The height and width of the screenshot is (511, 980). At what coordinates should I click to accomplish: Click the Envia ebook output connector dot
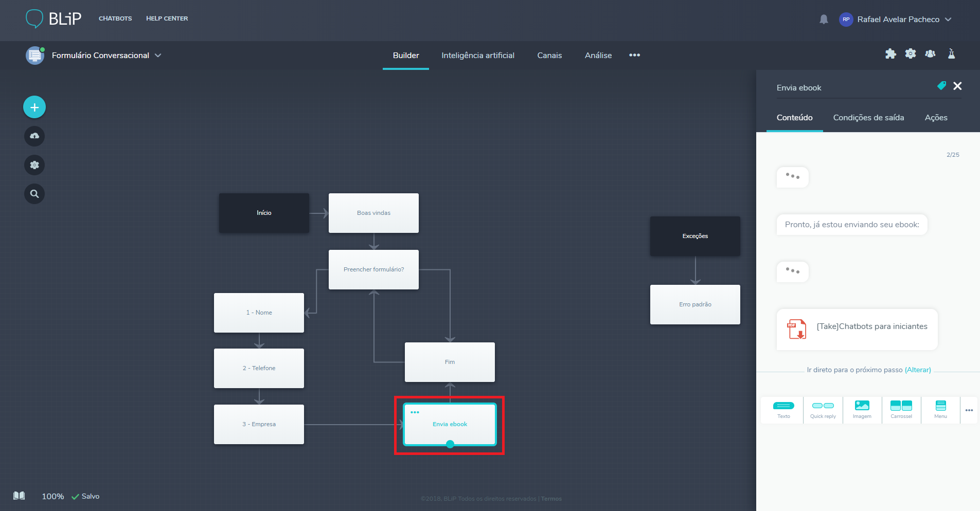450,444
